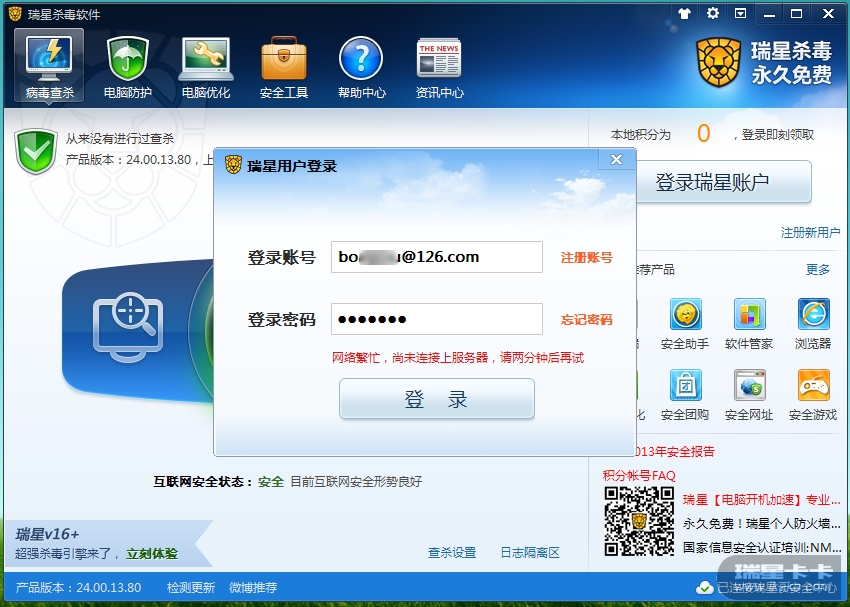The width and height of the screenshot is (850, 607).
Task: Open the 帮助中心 help center
Action: tap(362, 67)
